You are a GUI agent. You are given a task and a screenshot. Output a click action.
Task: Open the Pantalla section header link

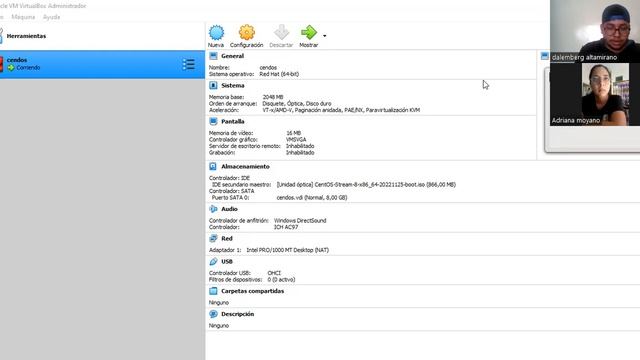tap(233, 121)
